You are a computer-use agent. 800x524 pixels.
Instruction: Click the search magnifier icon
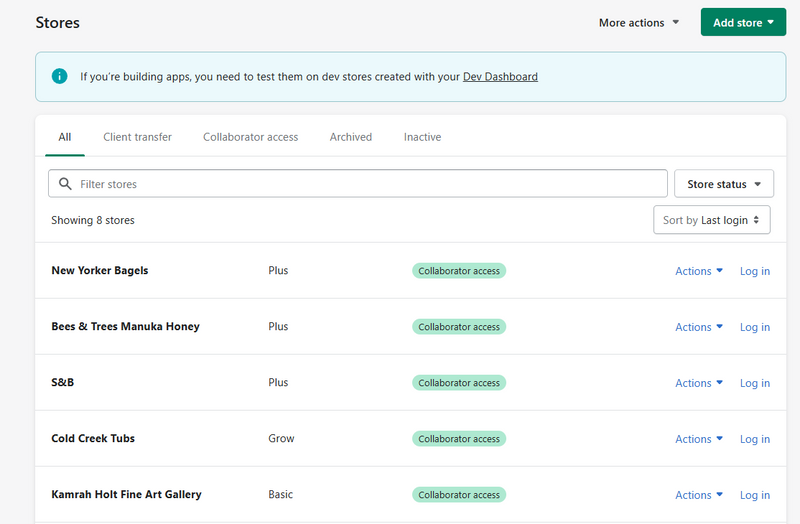(66, 184)
